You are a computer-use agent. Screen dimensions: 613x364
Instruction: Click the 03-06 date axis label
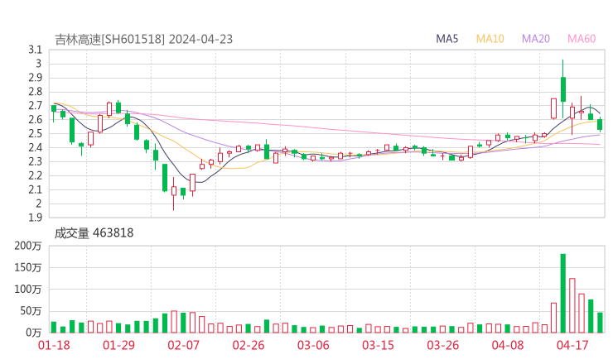[x=313, y=345]
